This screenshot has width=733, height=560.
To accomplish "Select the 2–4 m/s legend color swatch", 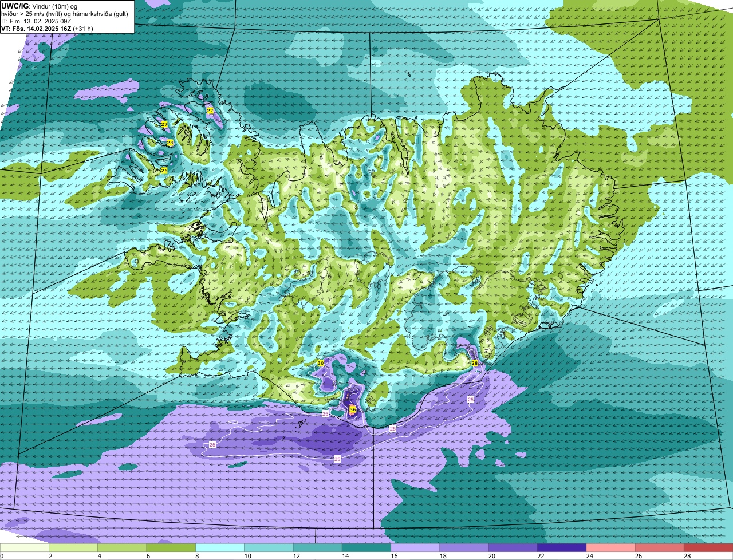I will click(x=73, y=547).
